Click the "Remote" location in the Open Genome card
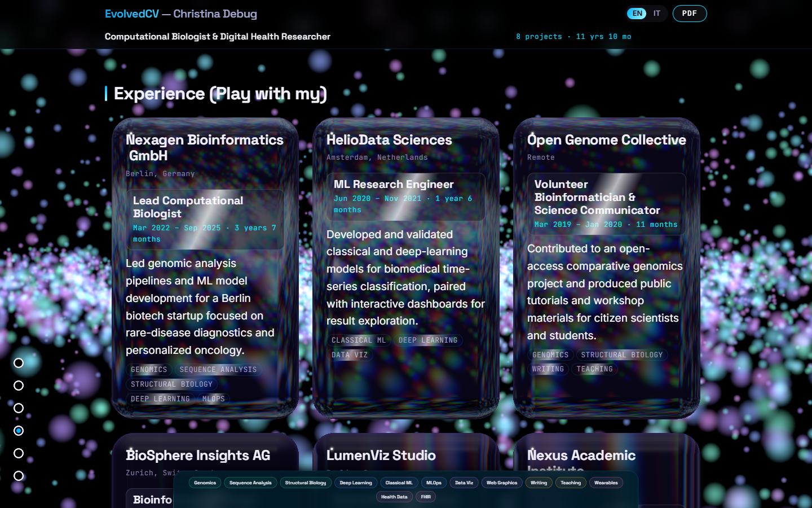 (541, 157)
